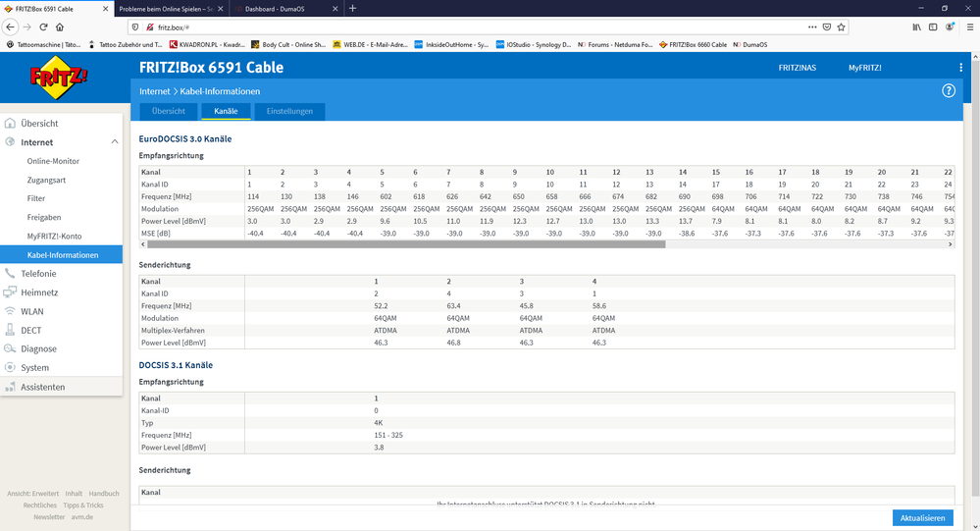Click the browser home icon

pyautogui.click(x=60, y=27)
